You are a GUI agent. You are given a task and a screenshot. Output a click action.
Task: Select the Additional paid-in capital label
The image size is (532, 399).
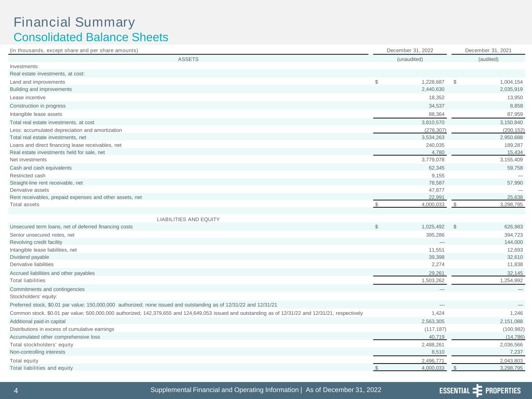[x=37, y=321]
